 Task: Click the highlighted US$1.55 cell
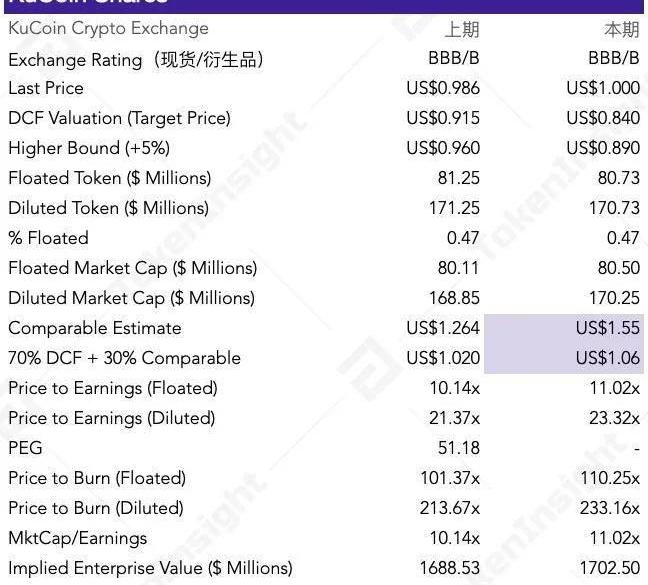pos(607,328)
